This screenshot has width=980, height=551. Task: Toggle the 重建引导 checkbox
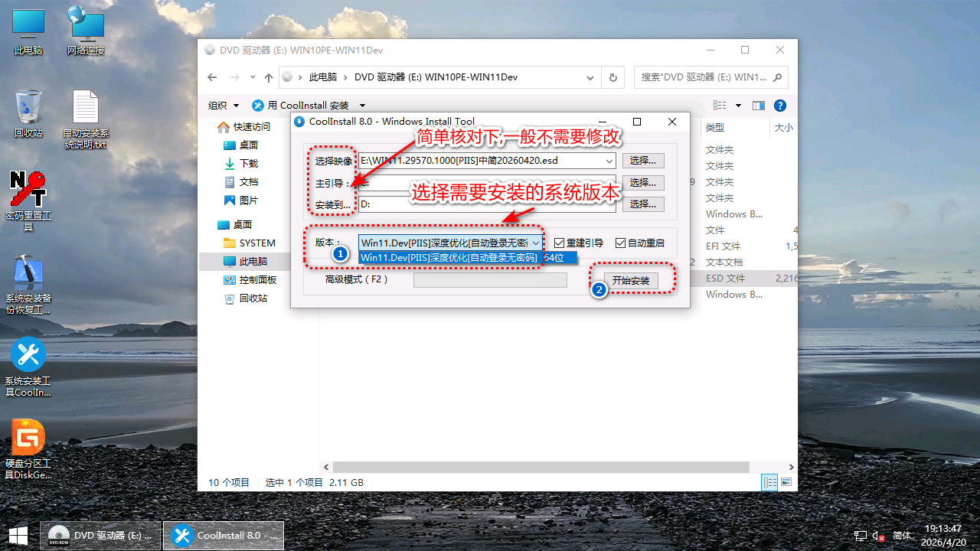pyautogui.click(x=579, y=243)
